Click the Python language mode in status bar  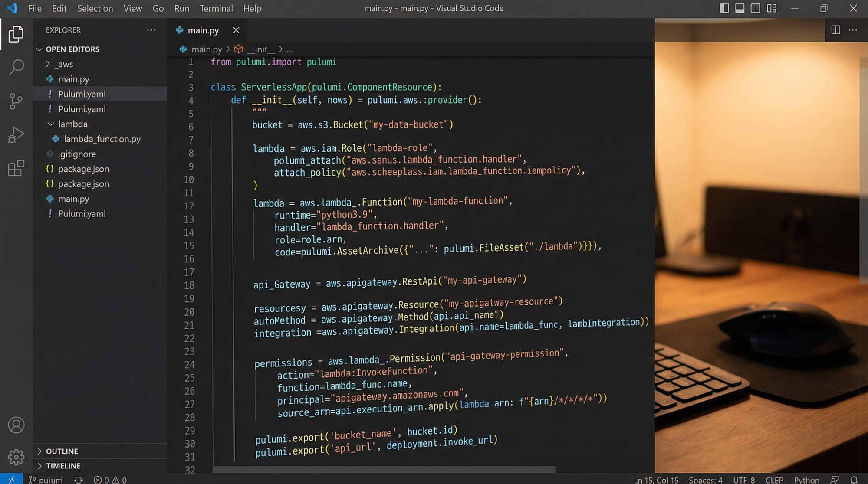807,480
